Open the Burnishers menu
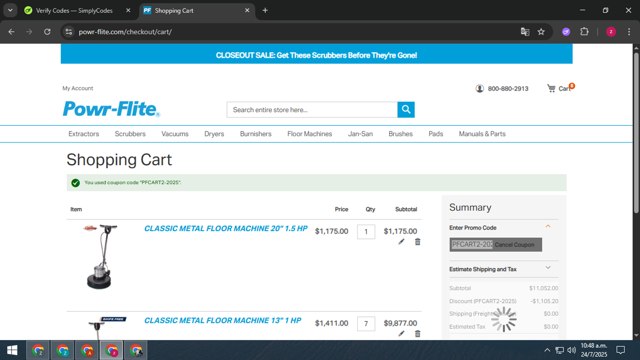Screen dimensions: 640x360 (x=256, y=134)
